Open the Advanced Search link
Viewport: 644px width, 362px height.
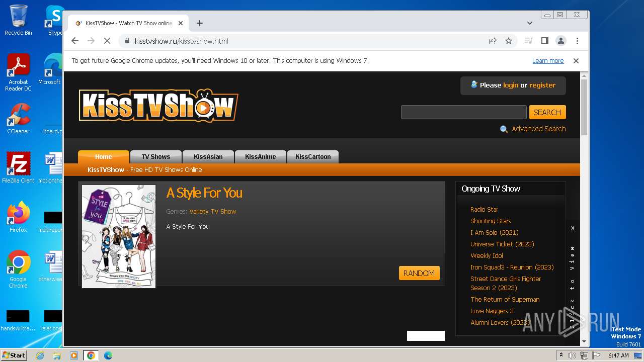pyautogui.click(x=538, y=129)
